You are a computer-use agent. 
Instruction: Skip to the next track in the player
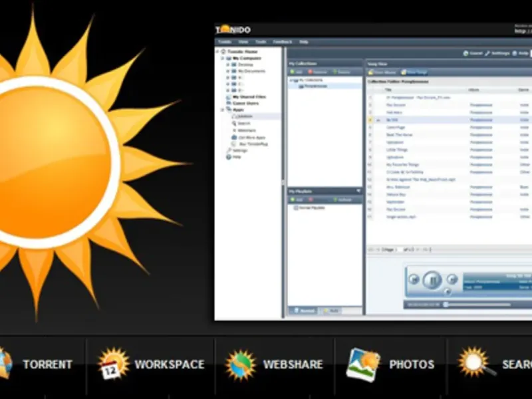click(x=452, y=279)
